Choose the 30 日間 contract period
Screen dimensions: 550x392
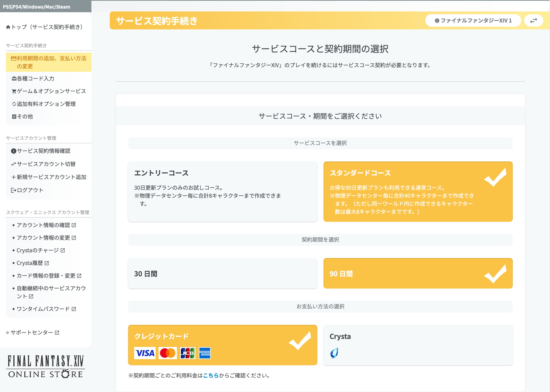coord(223,273)
